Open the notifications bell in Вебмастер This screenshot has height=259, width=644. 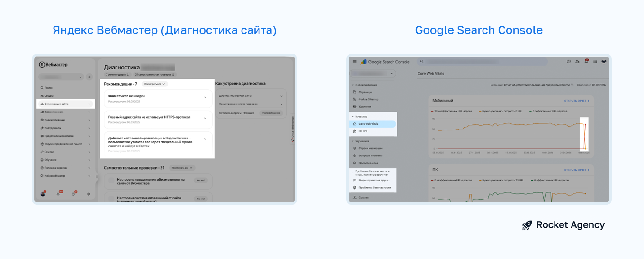[58, 194]
